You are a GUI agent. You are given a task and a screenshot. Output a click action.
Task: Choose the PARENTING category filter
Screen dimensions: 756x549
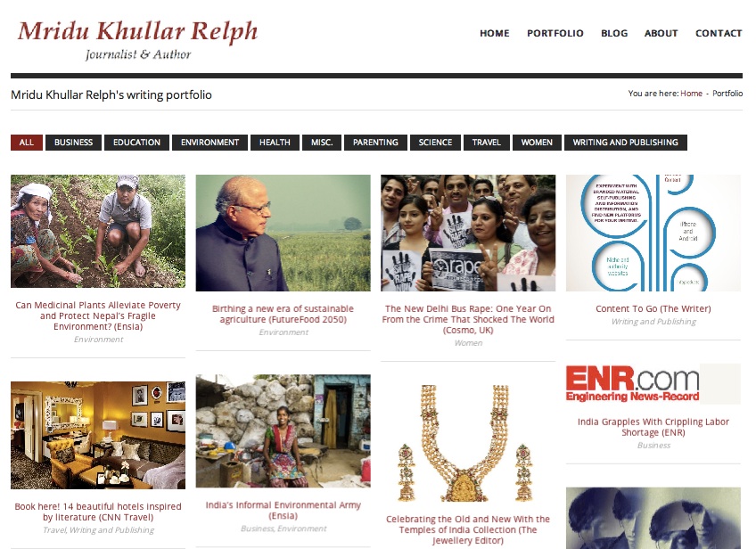click(375, 143)
